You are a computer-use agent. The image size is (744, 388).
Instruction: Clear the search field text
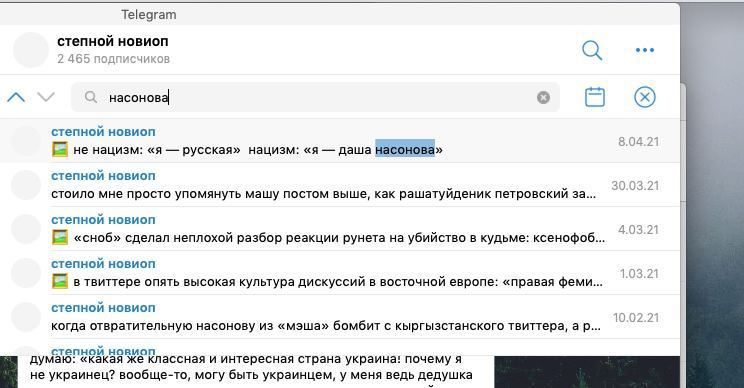543,97
